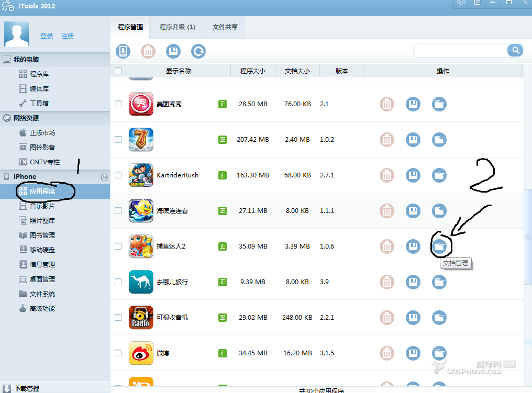Check the 捕鱼达人2 row checkbox
Image resolution: width=532 pixels, height=393 pixels.
(118, 246)
